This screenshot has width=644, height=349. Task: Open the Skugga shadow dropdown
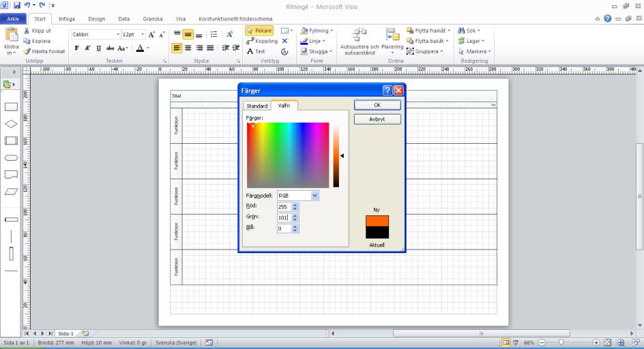316,51
